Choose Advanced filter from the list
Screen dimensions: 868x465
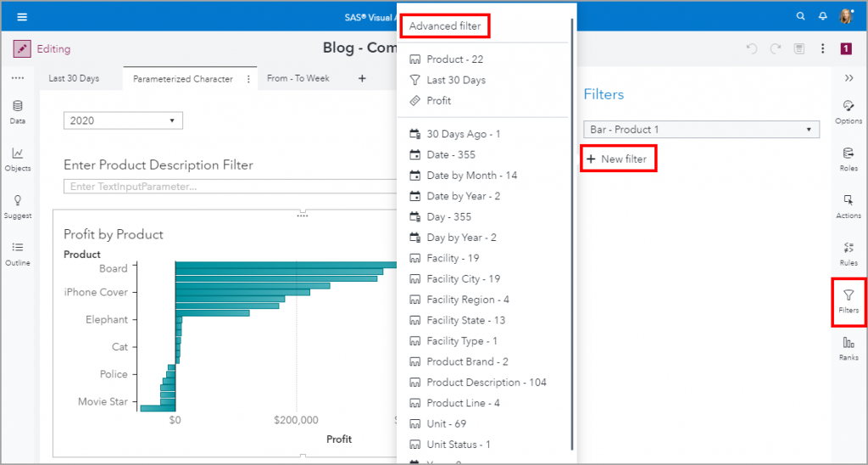click(445, 26)
